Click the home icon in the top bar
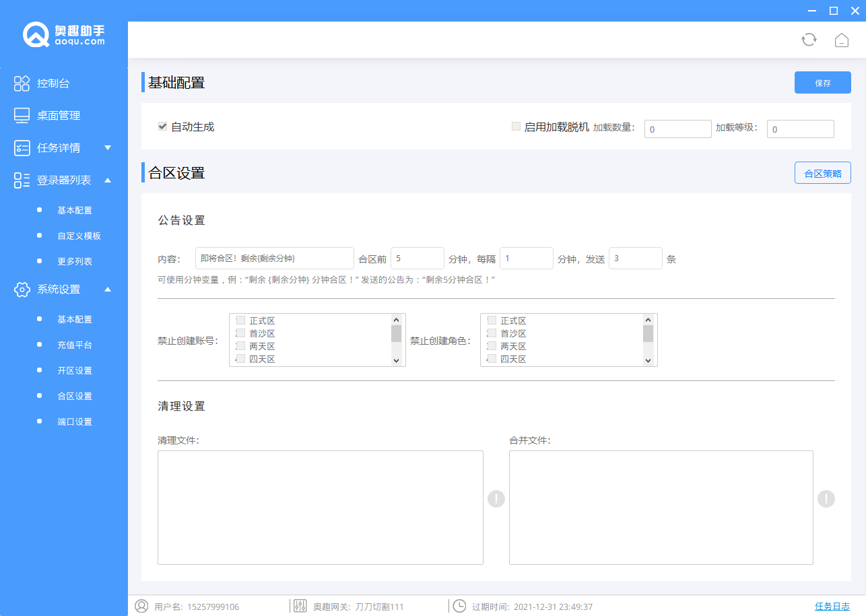This screenshot has width=866, height=616. (841, 40)
